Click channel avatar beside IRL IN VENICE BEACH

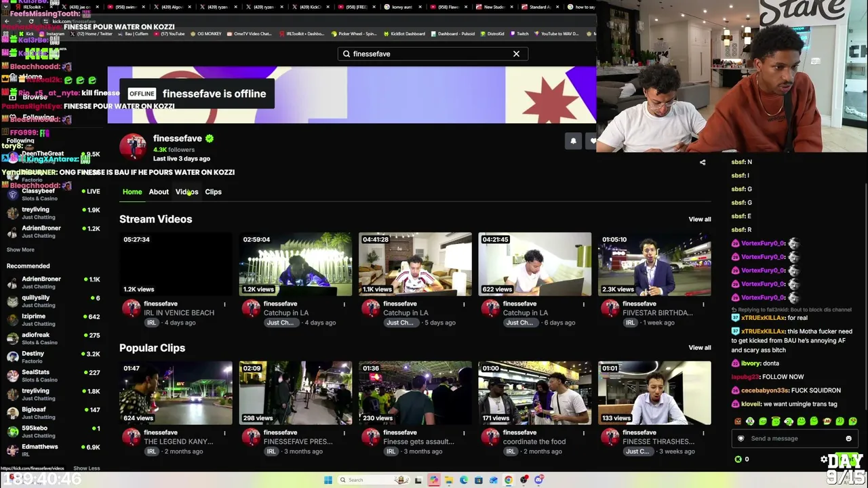(131, 308)
